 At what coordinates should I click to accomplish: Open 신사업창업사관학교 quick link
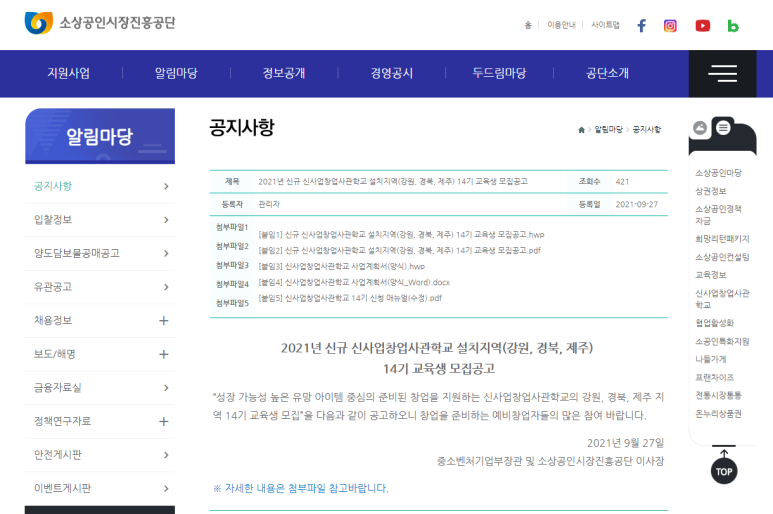722,299
